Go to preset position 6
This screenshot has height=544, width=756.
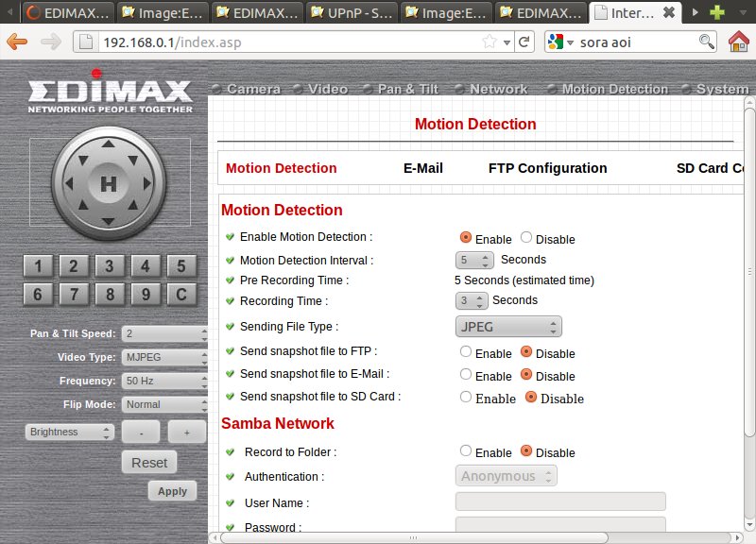click(38, 294)
